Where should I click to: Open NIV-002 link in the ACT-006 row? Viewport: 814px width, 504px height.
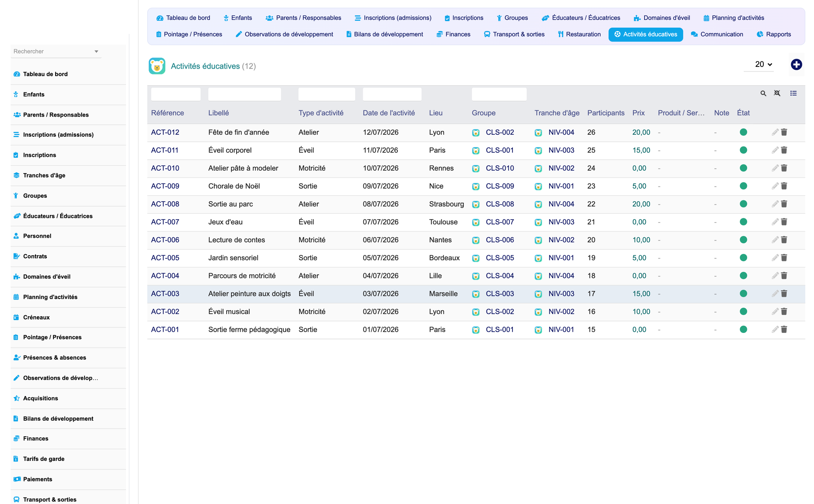pos(561,240)
